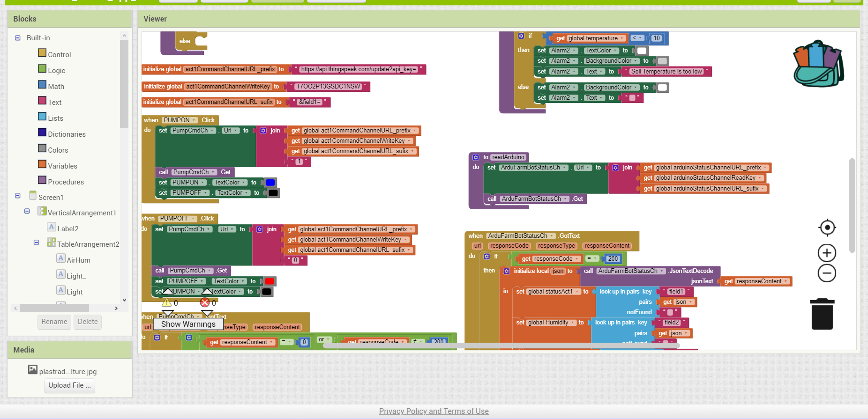Click the yellow warning triangle icon

[167, 302]
